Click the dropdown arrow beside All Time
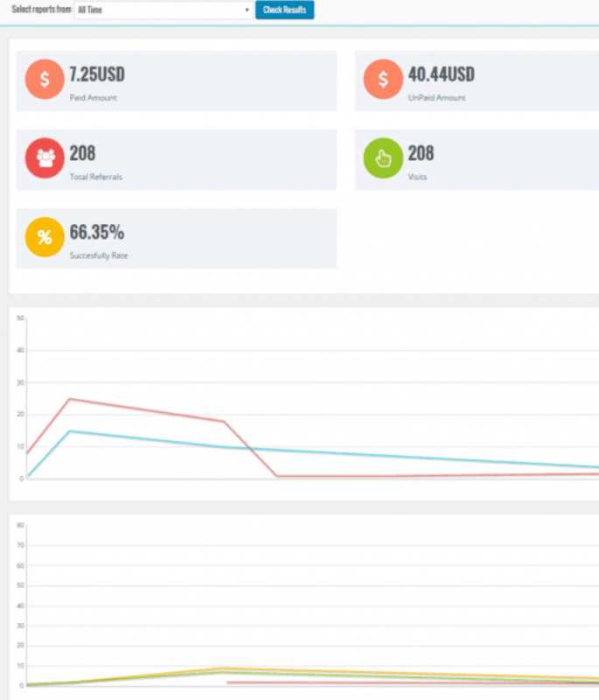 click(247, 10)
